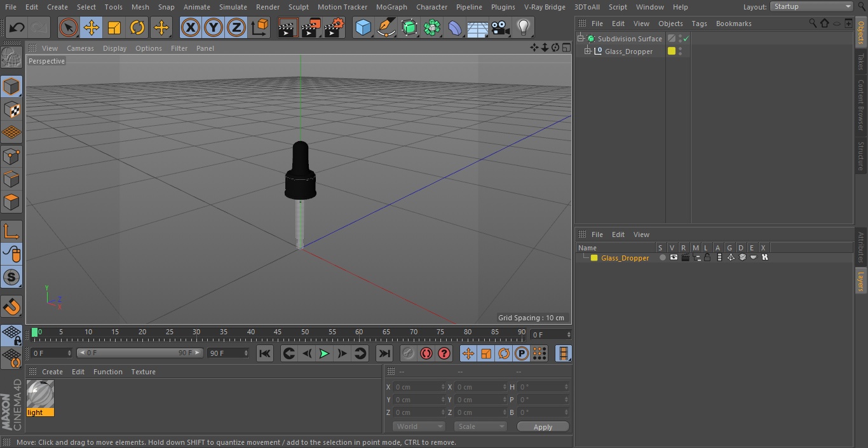Toggle Subdivision Surface enable checkmark

click(x=686, y=39)
